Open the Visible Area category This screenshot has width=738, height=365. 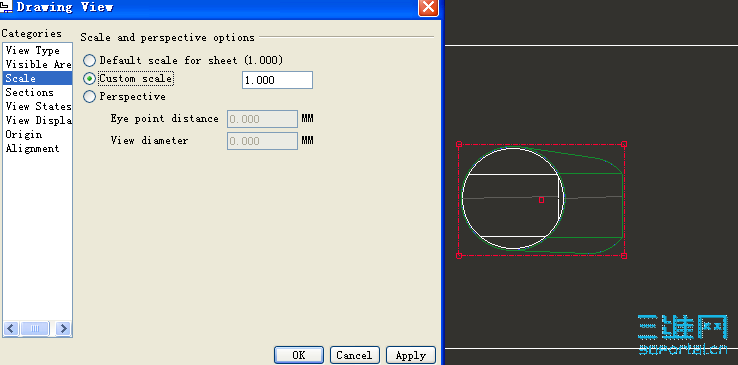point(37,64)
